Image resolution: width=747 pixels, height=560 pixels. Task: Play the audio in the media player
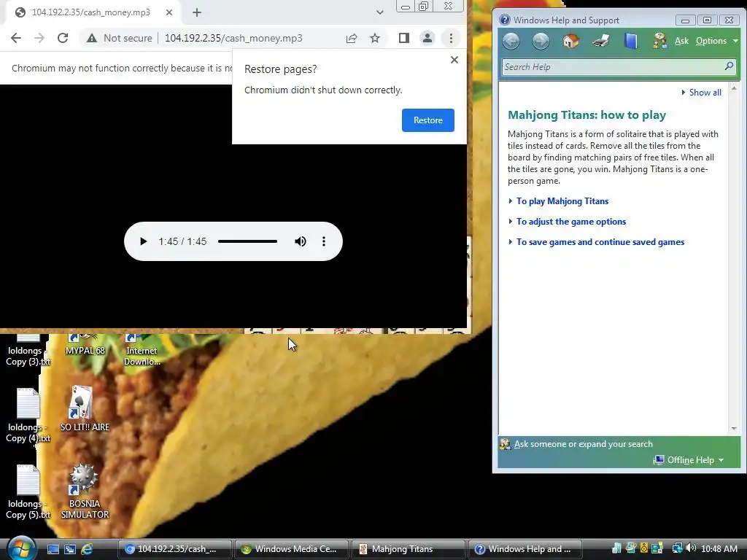[142, 241]
